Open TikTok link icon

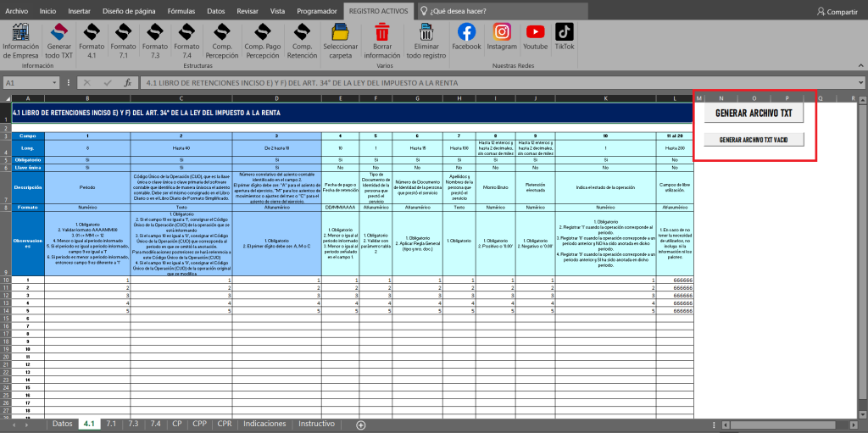[565, 36]
